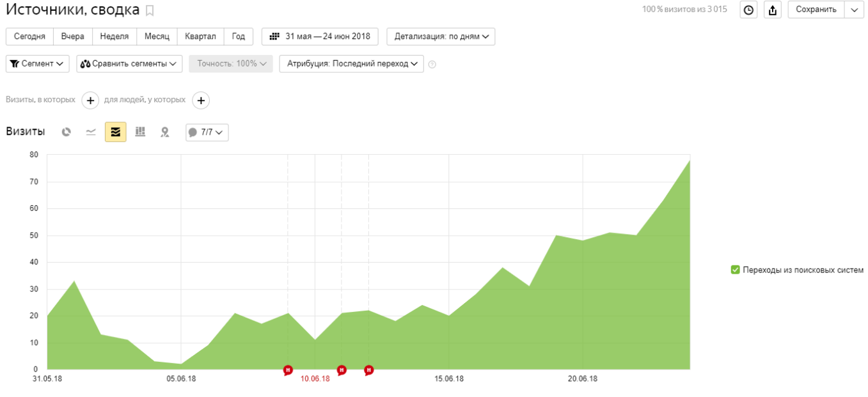
Task: Open Точность: 100% dropdown
Action: [231, 64]
